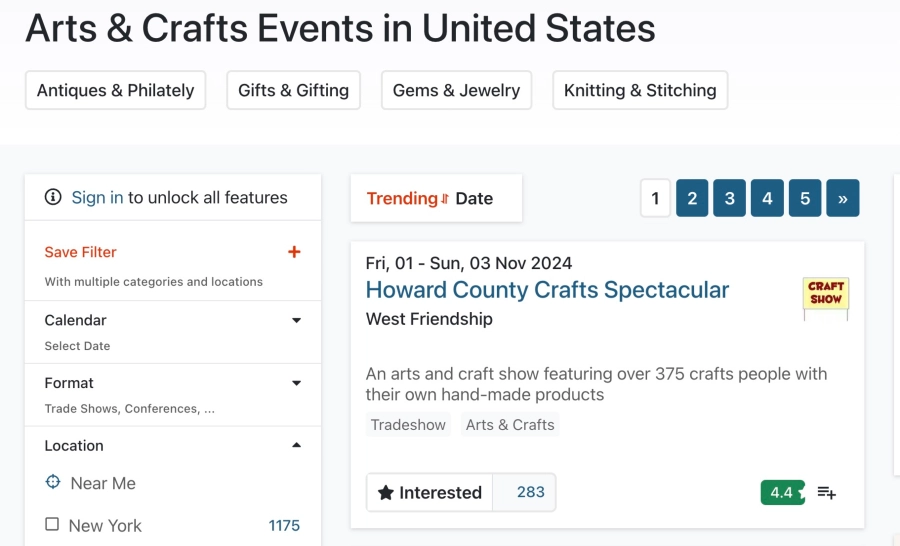This screenshot has width=900, height=546.
Task: Sort events by Date
Action: tap(474, 198)
